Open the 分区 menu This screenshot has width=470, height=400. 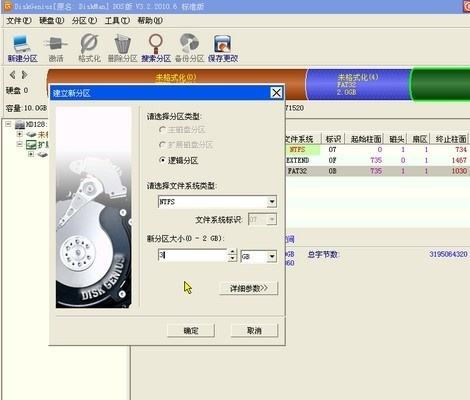click(84, 21)
